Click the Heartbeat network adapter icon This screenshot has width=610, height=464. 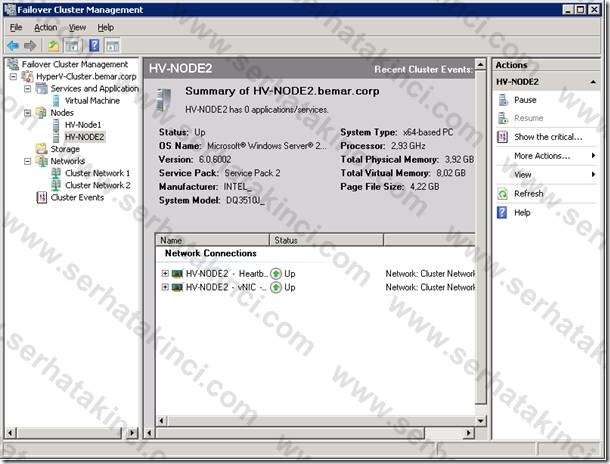tap(177, 274)
